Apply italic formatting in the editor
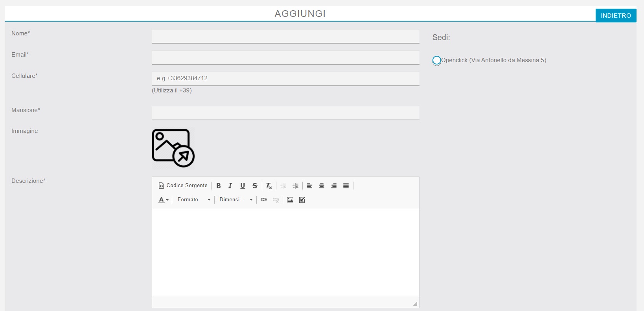The height and width of the screenshot is (311, 644). point(230,186)
